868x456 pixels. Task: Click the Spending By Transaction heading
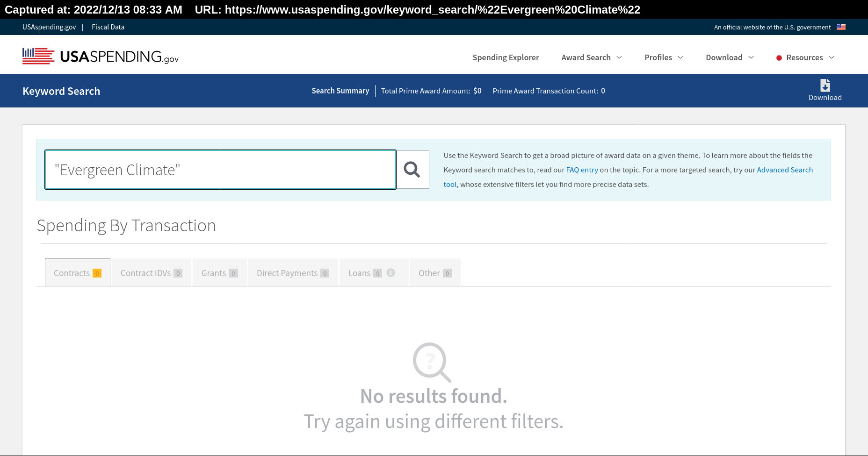coord(126,226)
